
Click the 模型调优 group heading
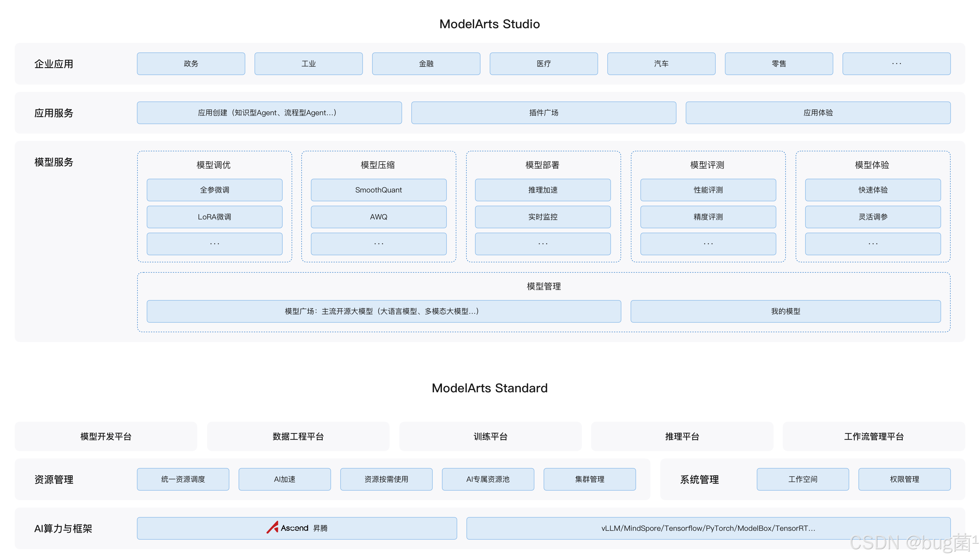[x=214, y=165]
